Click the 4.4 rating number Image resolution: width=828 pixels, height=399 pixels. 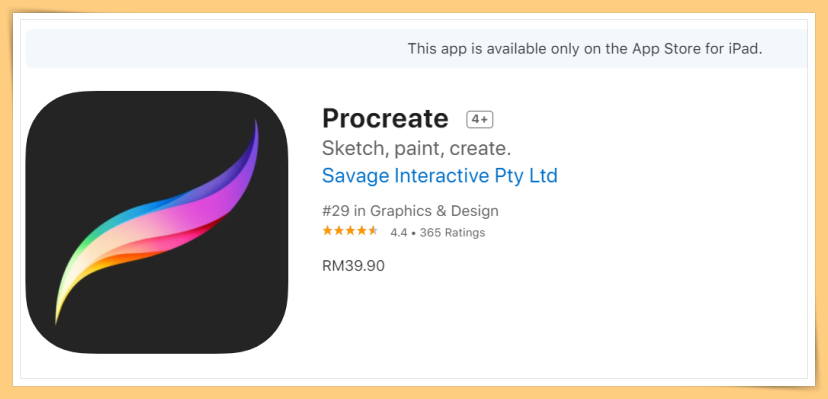click(x=399, y=233)
